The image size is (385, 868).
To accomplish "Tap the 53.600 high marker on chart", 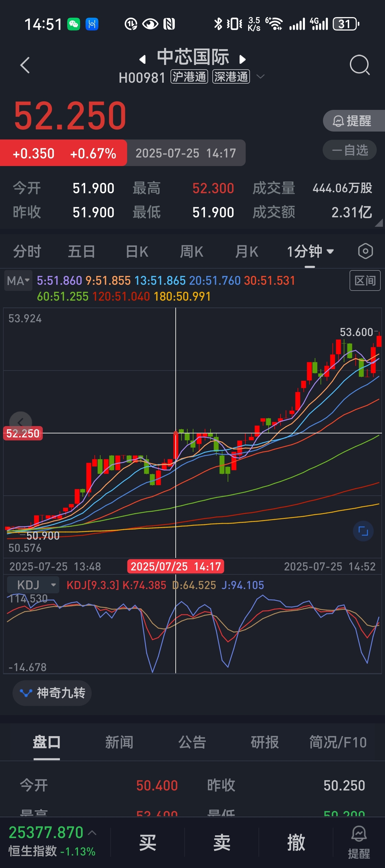I will point(356,332).
